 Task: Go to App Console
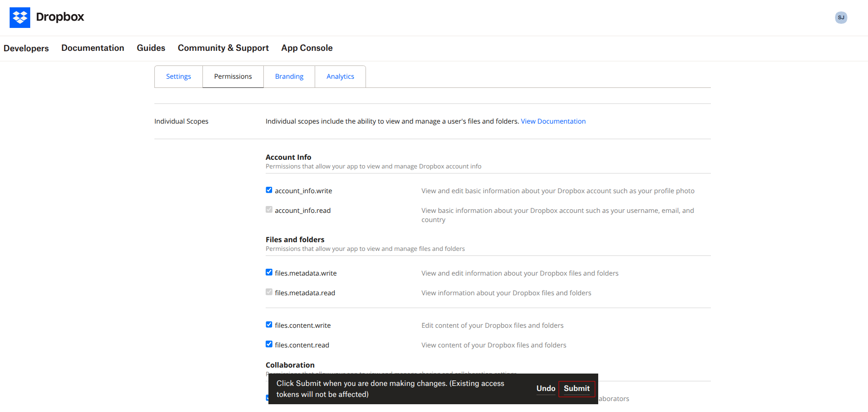point(307,48)
